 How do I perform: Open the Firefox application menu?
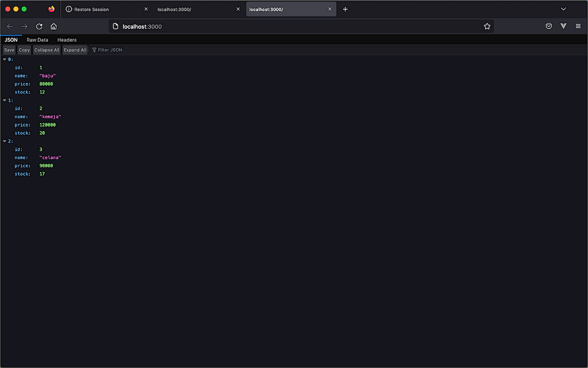578,26
